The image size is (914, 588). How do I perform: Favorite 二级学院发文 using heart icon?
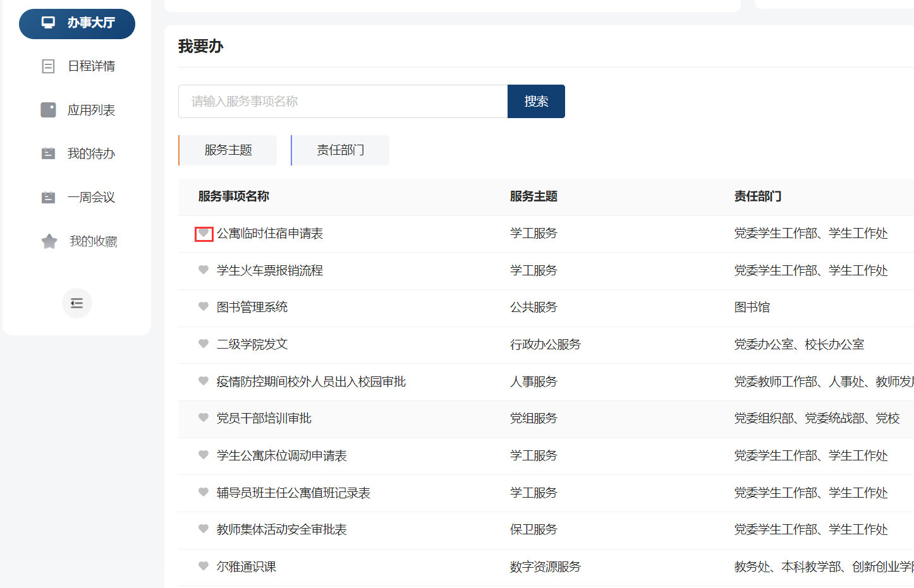204,344
